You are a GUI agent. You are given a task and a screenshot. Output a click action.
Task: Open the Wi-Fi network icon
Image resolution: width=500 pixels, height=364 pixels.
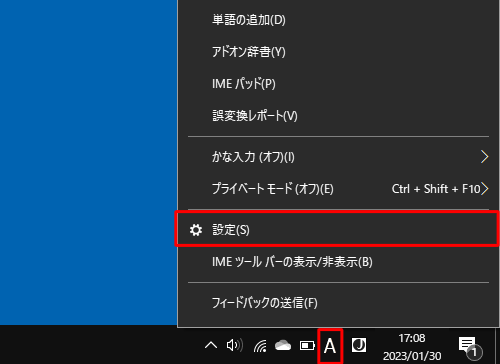pos(260,346)
